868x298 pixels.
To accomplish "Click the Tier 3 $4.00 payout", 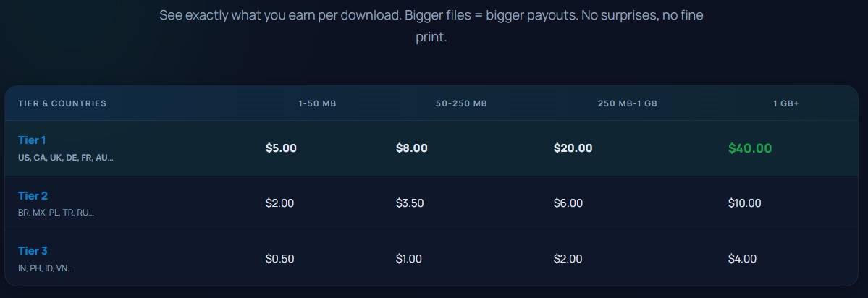I will pyautogui.click(x=742, y=259).
